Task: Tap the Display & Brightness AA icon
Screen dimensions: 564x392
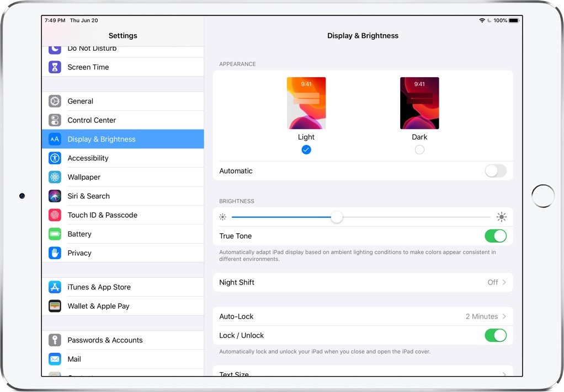Action: click(55, 139)
